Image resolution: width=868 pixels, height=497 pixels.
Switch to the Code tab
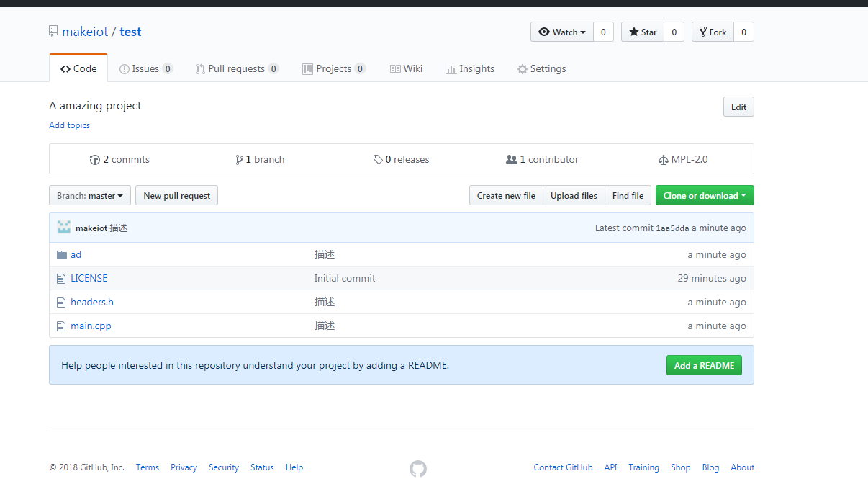pyautogui.click(x=78, y=68)
